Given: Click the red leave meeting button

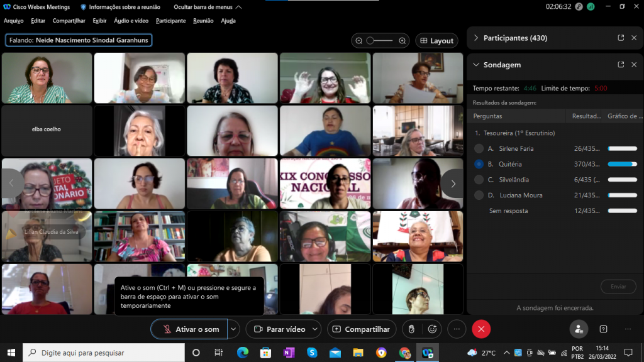Looking at the screenshot, I should 481,329.
